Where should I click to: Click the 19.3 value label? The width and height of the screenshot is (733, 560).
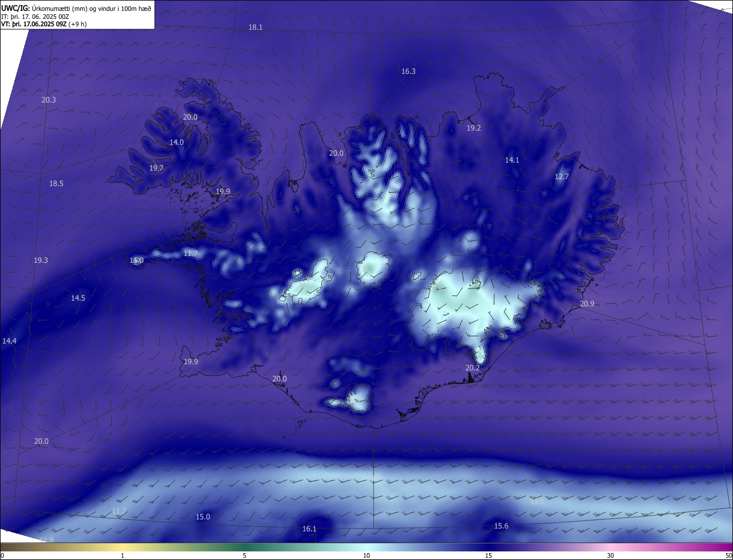41,261
